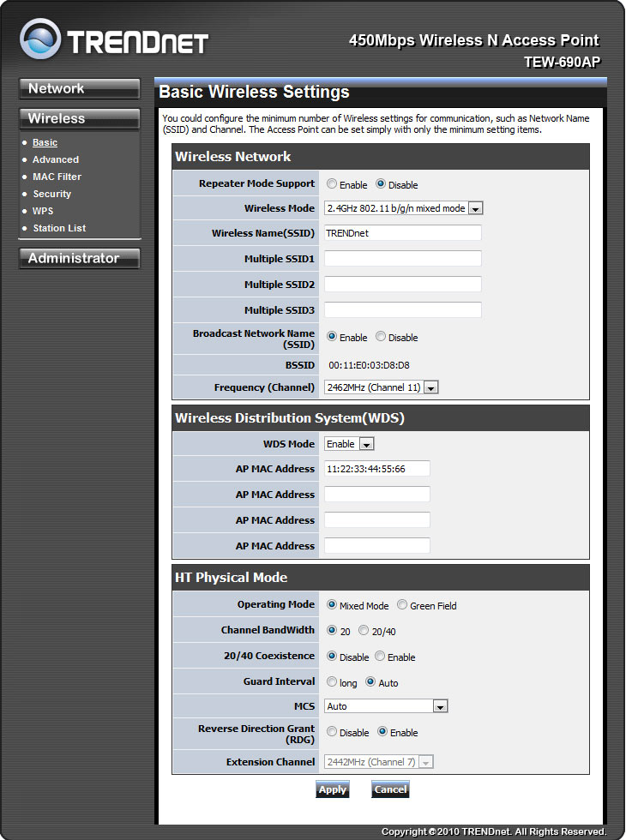Enable Reverse Direction Grant (RDG)
Image resolution: width=626 pixels, height=840 pixels.
coord(382,732)
